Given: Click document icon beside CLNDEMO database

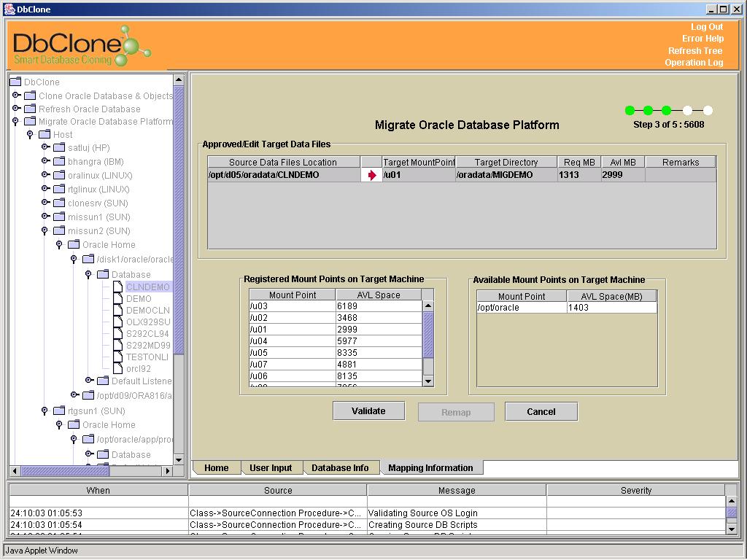Looking at the screenshot, I should (x=118, y=287).
